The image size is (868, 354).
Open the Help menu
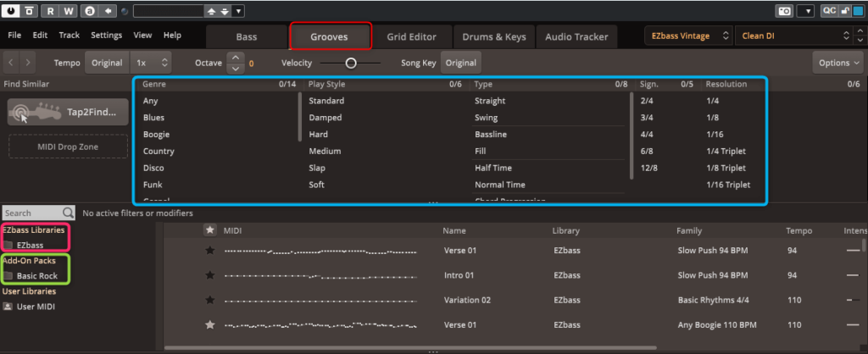coord(172,35)
